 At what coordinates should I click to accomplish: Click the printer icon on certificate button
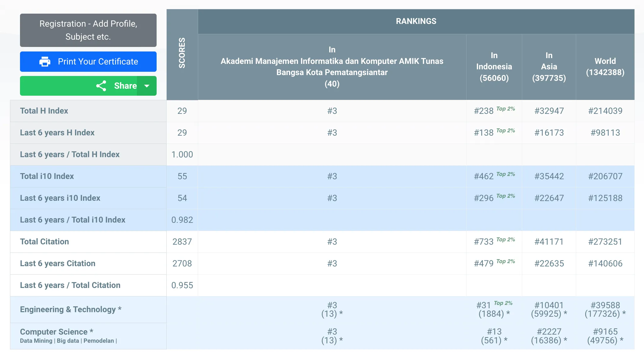point(45,62)
